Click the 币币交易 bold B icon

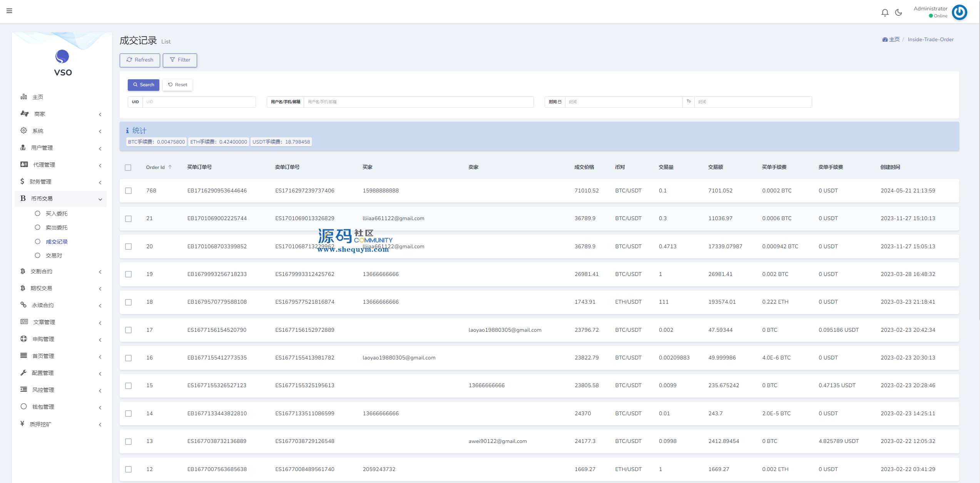(23, 198)
